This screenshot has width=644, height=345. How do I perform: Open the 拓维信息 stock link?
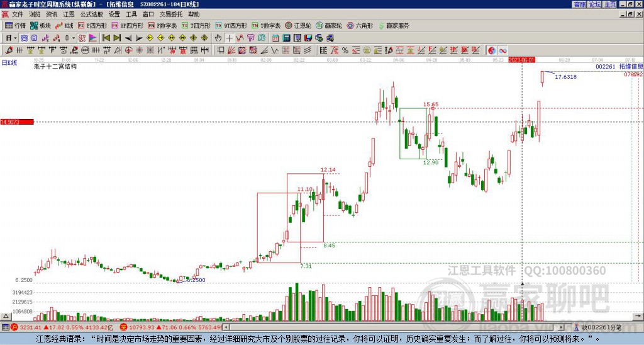coord(631,66)
